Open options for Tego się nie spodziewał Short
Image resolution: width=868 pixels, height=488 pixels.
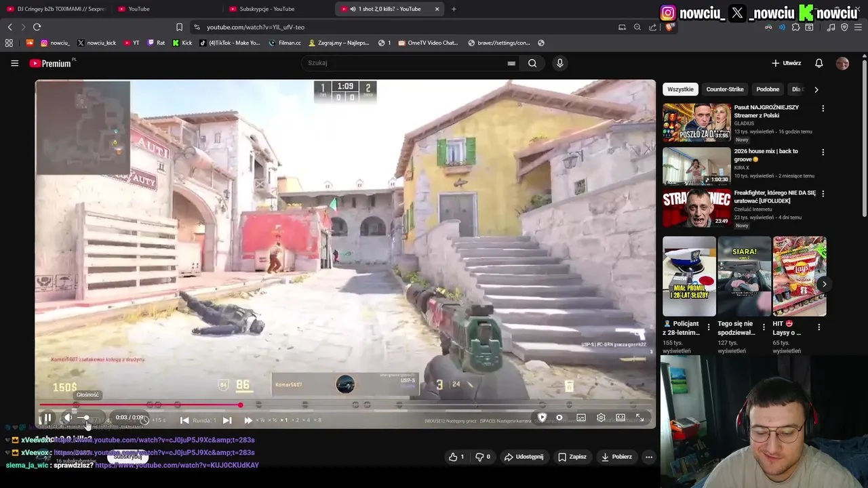764,327
